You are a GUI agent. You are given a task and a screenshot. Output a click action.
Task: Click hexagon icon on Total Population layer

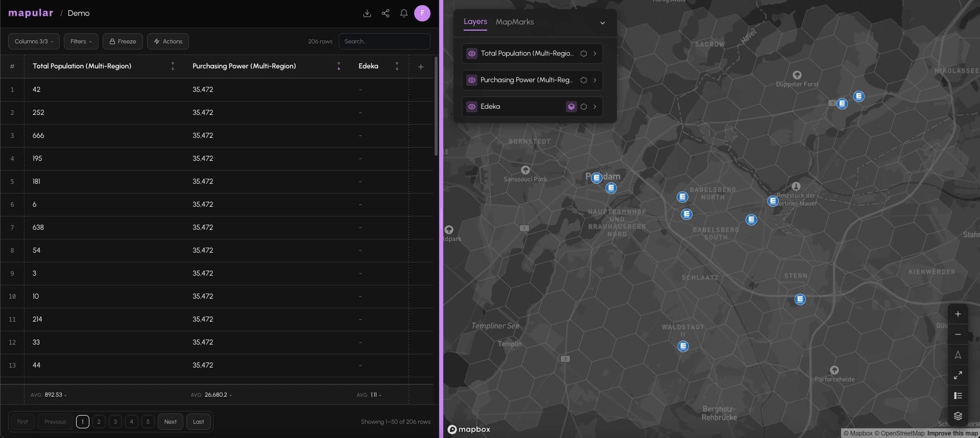click(x=584, y=54)
